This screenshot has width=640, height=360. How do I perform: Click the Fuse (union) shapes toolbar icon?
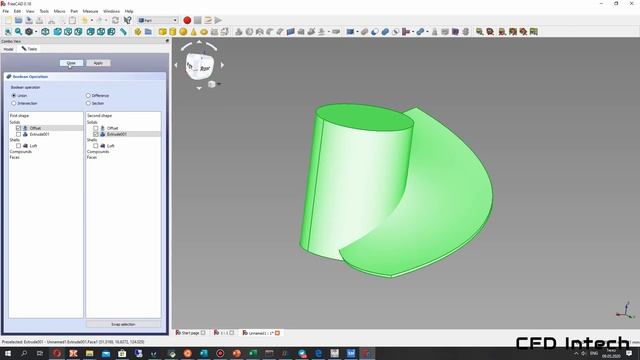click(385, 32)
